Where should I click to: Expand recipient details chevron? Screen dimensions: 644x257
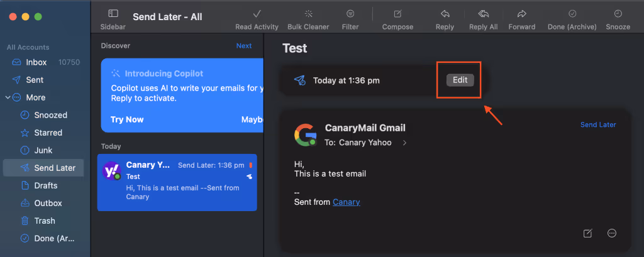pos(404,143)
